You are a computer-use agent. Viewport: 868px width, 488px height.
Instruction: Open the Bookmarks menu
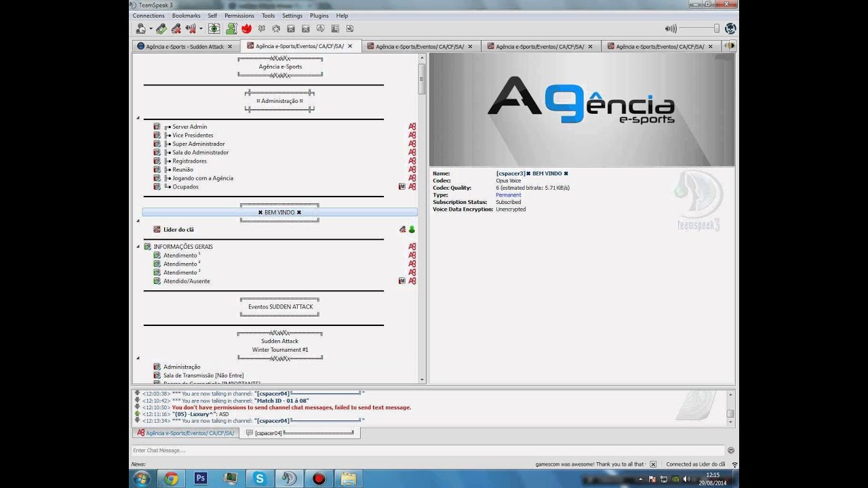(x=186, y=16)
